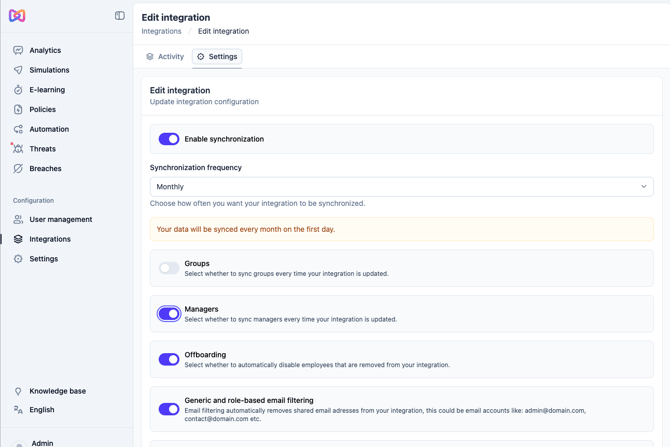Select the Settings tab
This screenshot has height=447, width=670.
click(x=217, y=56)
